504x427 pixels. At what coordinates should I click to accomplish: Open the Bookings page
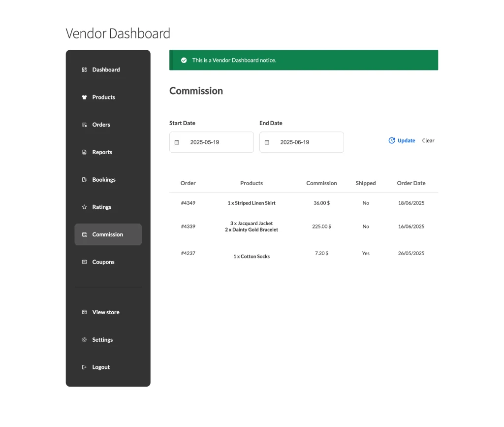point(108,180)
